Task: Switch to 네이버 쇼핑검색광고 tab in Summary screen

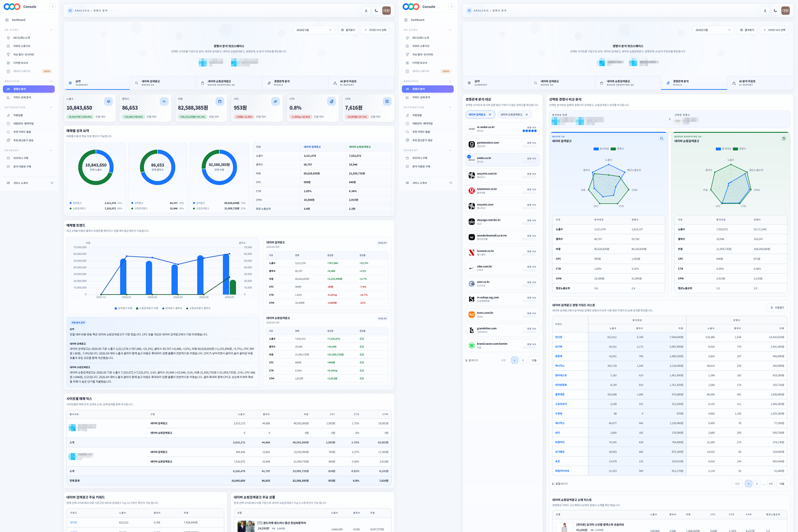Action: tap(229, 83)
